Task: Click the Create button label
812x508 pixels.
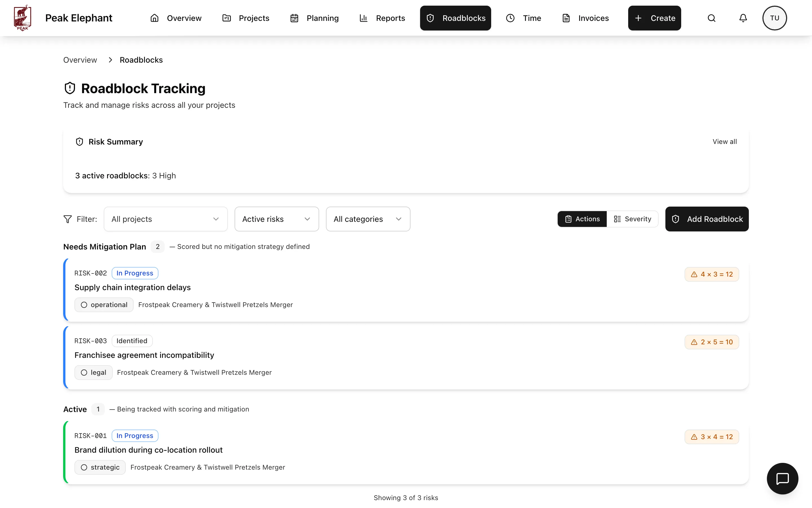Action: (663, 18)
